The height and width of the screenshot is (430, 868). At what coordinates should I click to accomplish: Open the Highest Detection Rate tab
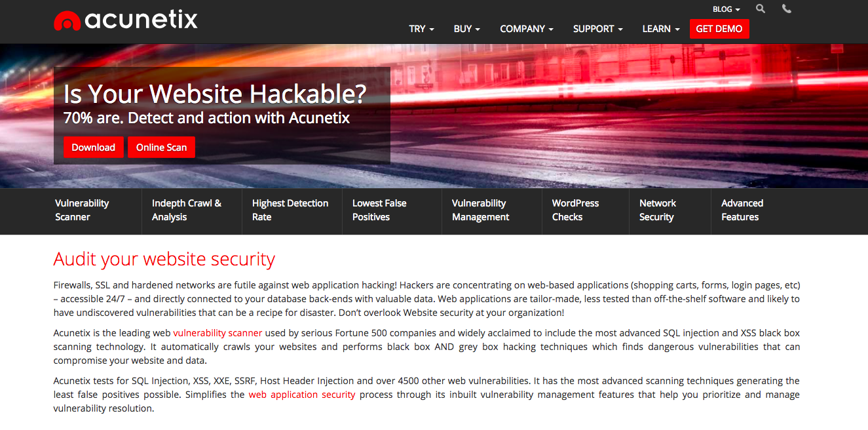(x=290, y=210)
